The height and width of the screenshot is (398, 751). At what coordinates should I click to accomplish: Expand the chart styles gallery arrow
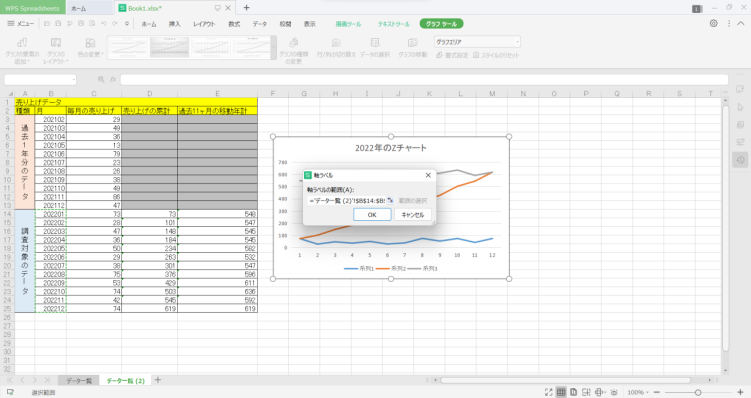pos(274,47)
